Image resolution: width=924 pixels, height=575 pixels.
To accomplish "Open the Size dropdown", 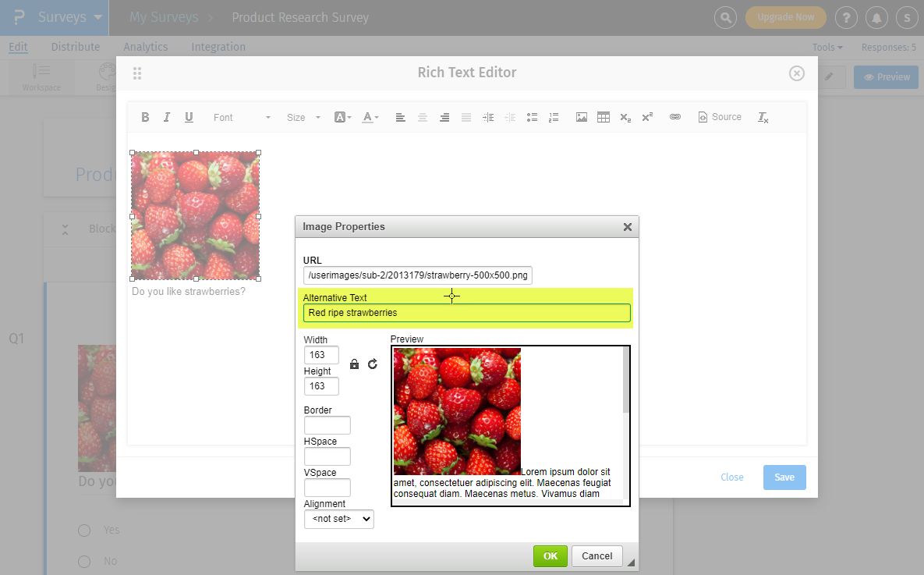I will (303, 117).
